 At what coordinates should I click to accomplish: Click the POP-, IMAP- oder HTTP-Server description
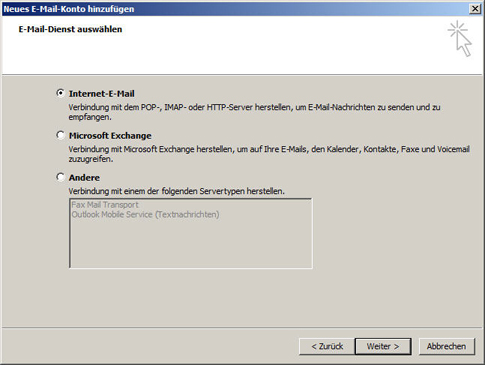click(254, 112)
